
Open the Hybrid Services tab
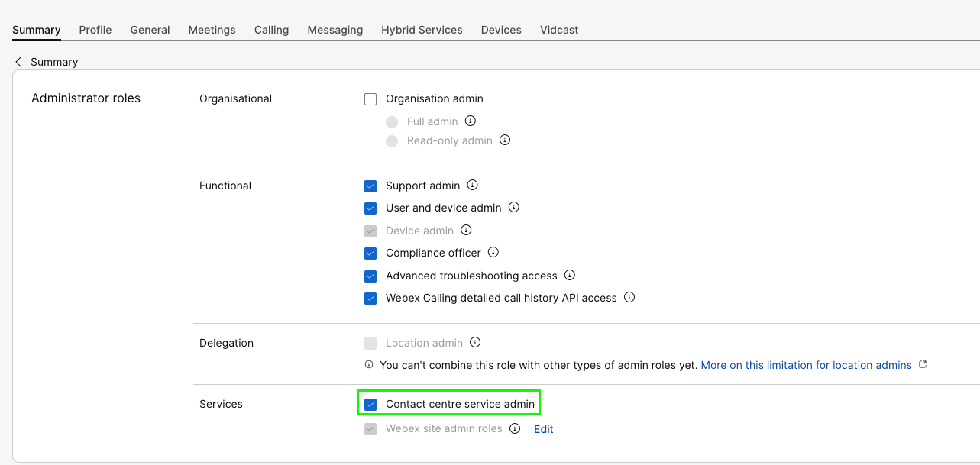click(422, 30)
